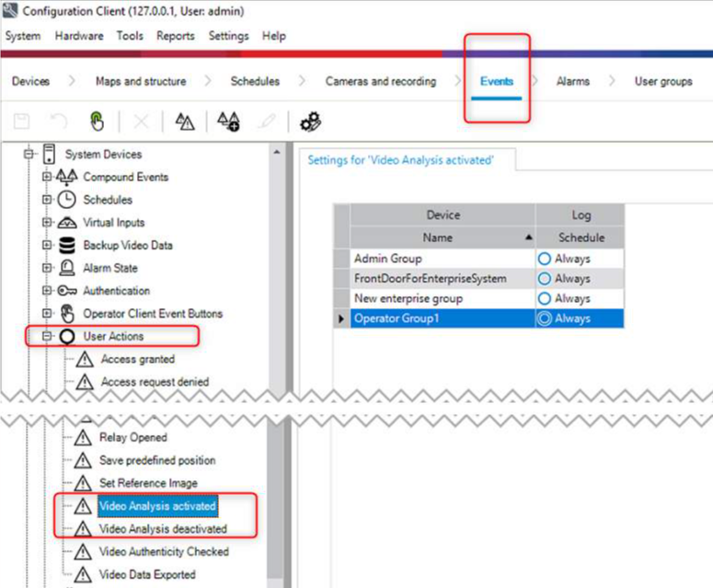Click tree panel scrollbar up arrow
The image size is (713, 588).
pyautogui.click(x=278, y=152)
